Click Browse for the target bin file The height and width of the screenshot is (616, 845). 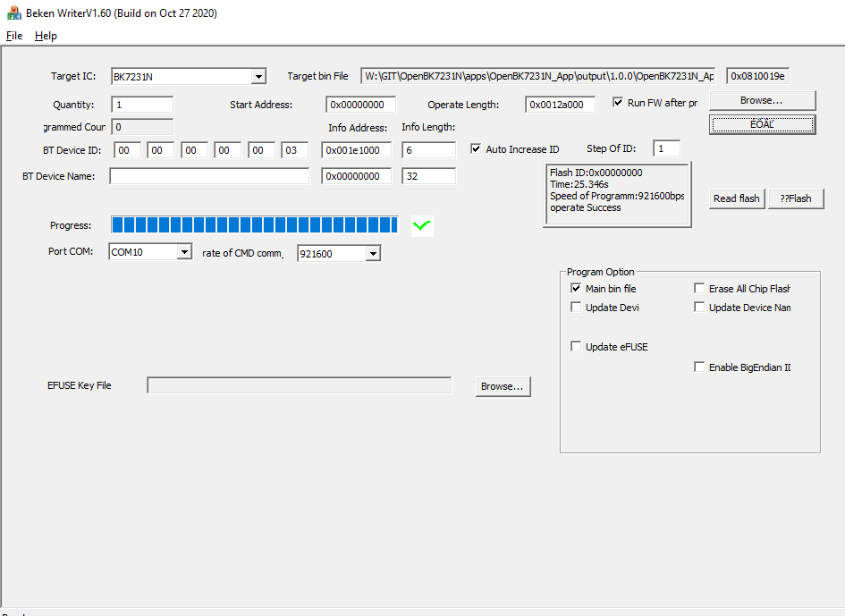[762, 101]
